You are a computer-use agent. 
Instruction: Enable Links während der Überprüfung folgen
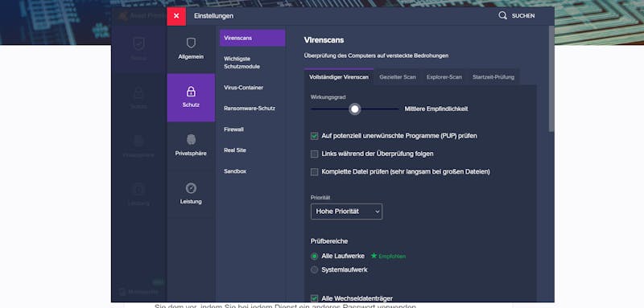click(314, 154)
